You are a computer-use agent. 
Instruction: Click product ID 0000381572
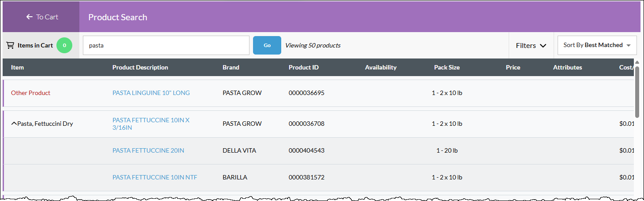click(307, 177)
